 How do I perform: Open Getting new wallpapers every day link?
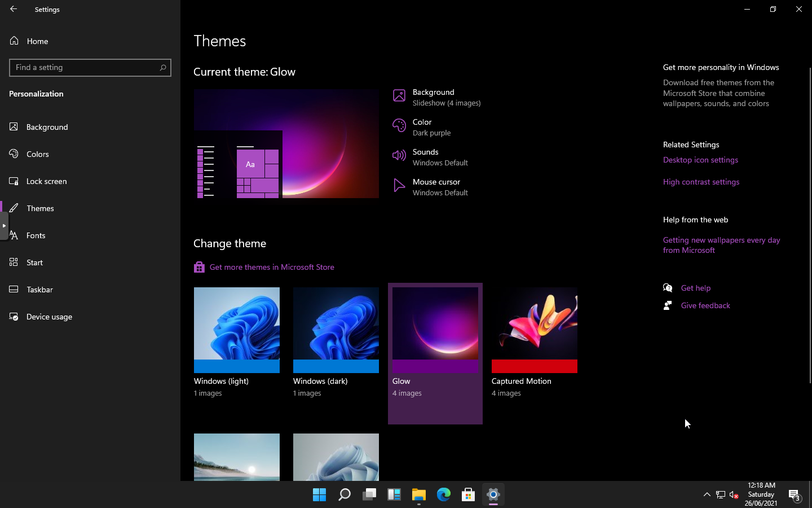click(x=722, y=245)
